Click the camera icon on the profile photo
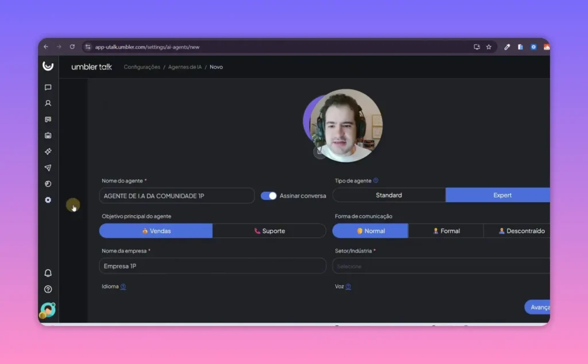Screen dimensions: 588x364 point(320,152)
